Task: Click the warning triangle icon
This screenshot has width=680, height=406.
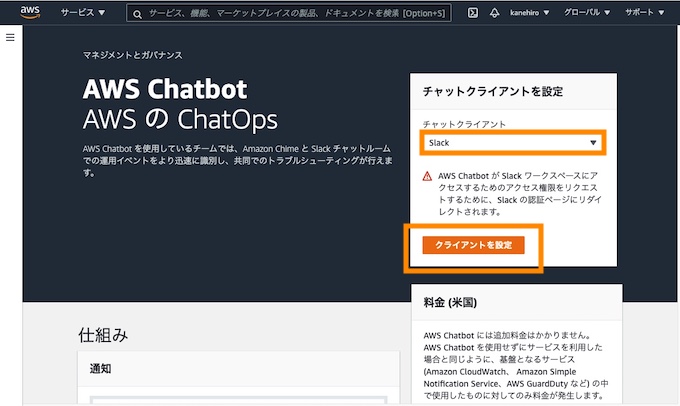Action: tap(427, 176)
